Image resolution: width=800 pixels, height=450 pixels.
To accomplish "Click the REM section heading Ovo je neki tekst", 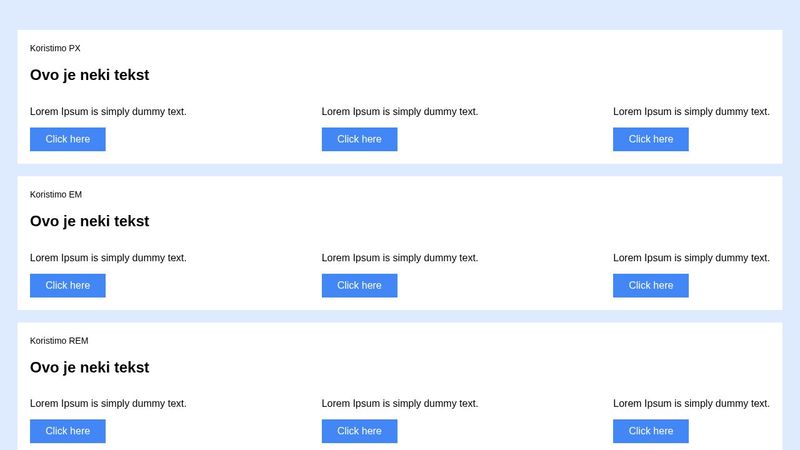I will click(x=90, y=367).
